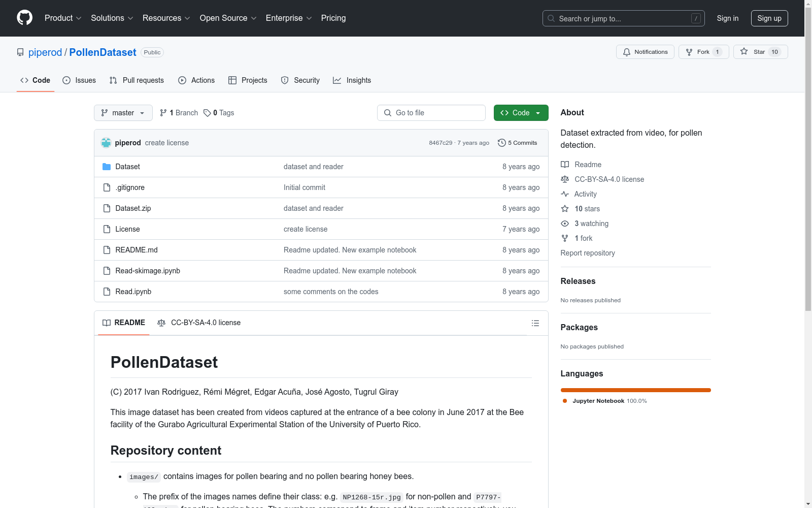Image resolution: width=812 pixels, height=508 pixels.
Task: Expand the Resources menu
Action: pos(166,18)
